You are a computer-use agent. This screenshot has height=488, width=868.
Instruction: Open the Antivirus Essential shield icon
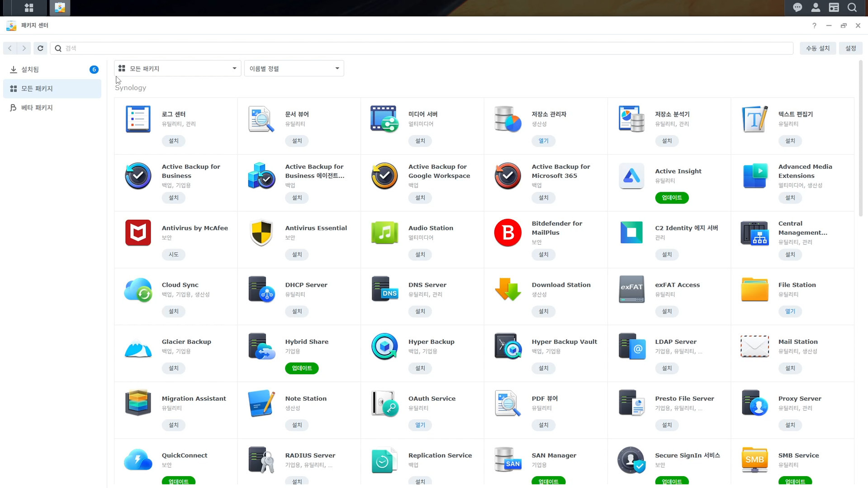point(261,232)
